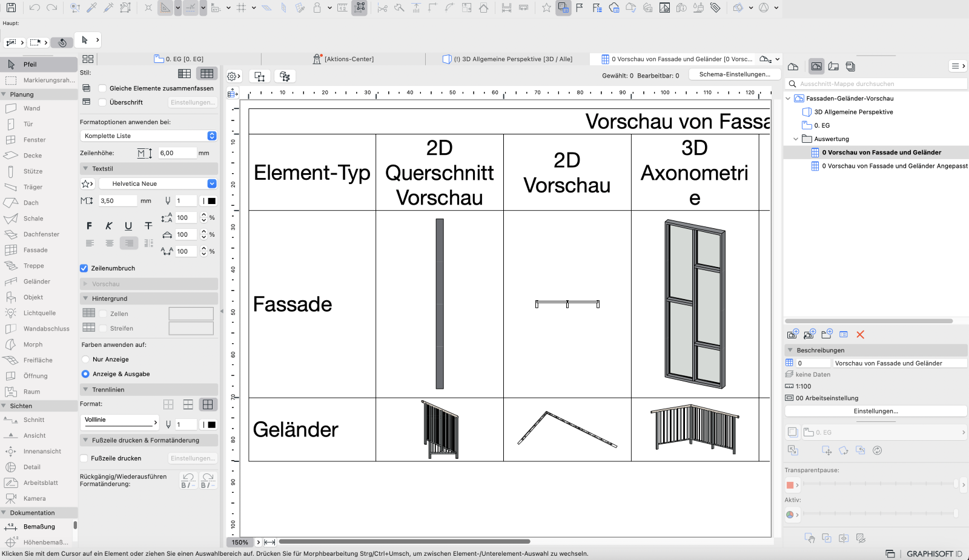This screenshot has height=560, width=969.
Task: Click Einstellungen button in navigator panel
Action: point(876,411)
